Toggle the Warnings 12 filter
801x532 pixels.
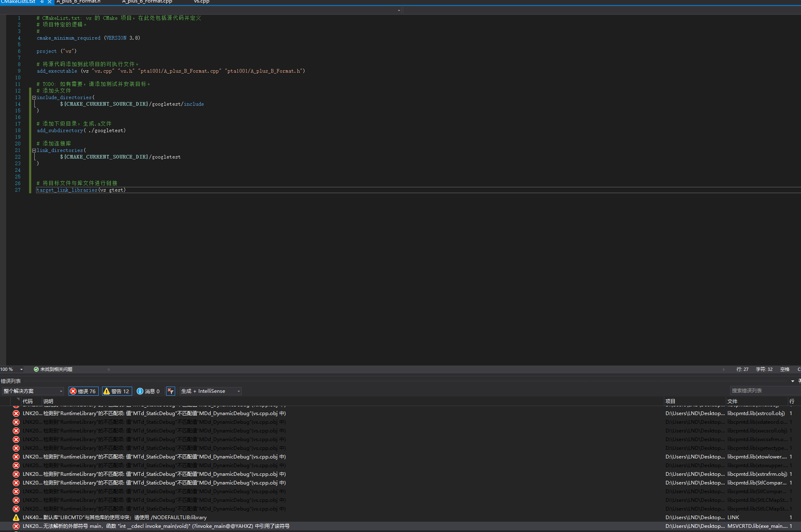[116, 391]
